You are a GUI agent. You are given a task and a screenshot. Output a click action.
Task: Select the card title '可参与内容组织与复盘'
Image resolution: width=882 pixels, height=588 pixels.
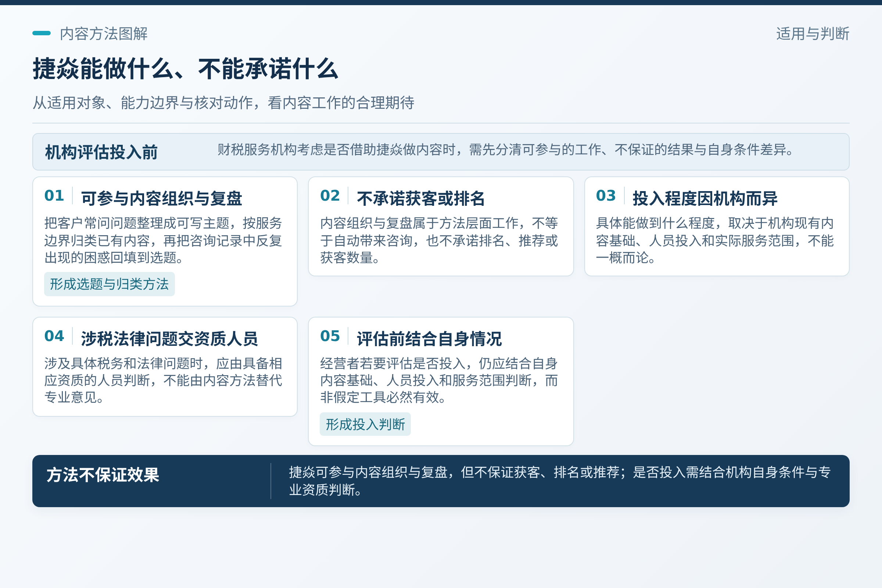[x=162, y=198]
